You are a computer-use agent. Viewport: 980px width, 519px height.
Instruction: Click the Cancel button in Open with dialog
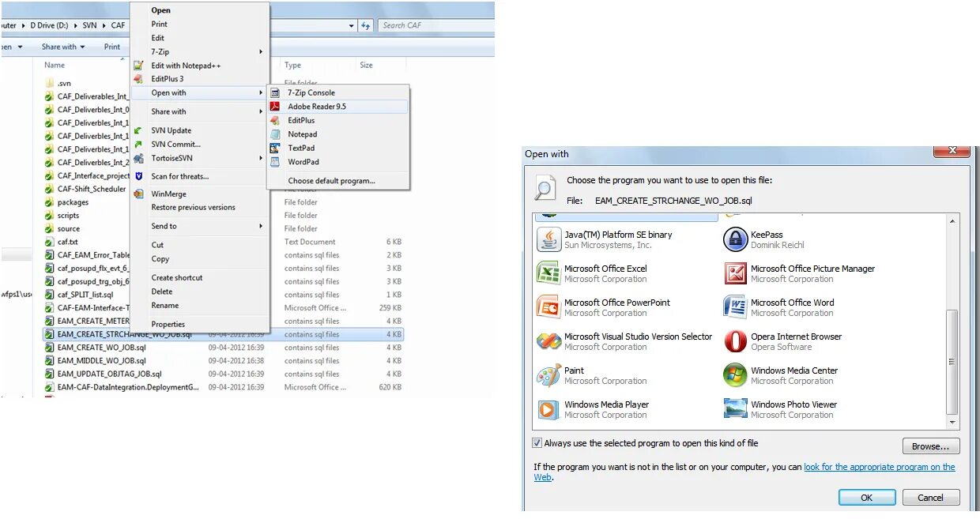tap(930, 498)
